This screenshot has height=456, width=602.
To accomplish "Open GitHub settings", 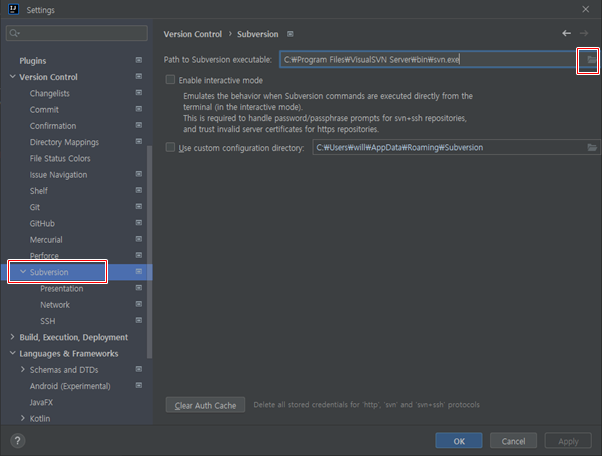I will coord(42,223).
